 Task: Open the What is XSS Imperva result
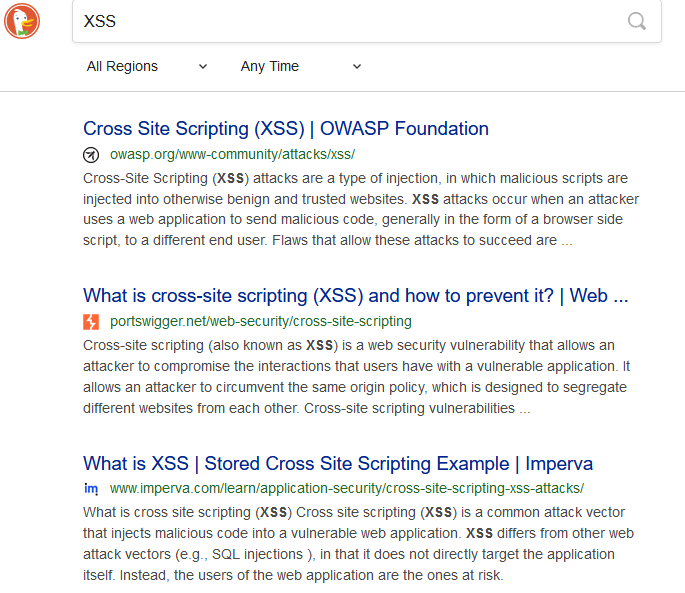[338, 463]
